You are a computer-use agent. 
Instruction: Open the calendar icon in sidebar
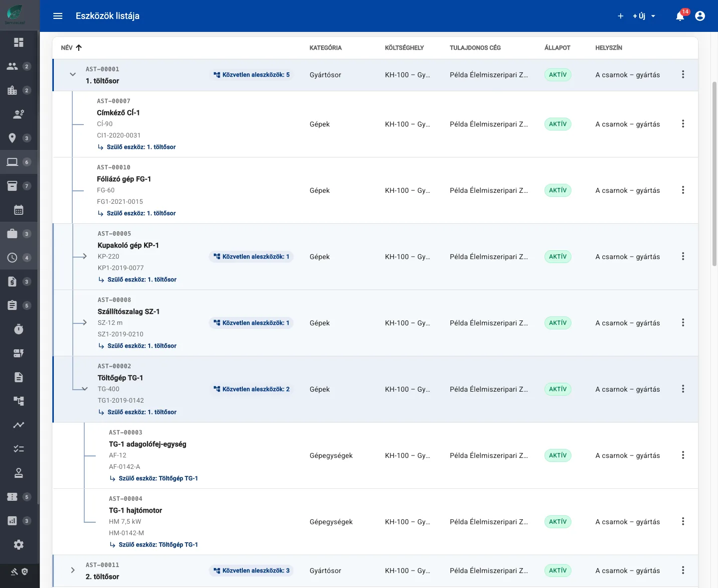click(18, 210)
